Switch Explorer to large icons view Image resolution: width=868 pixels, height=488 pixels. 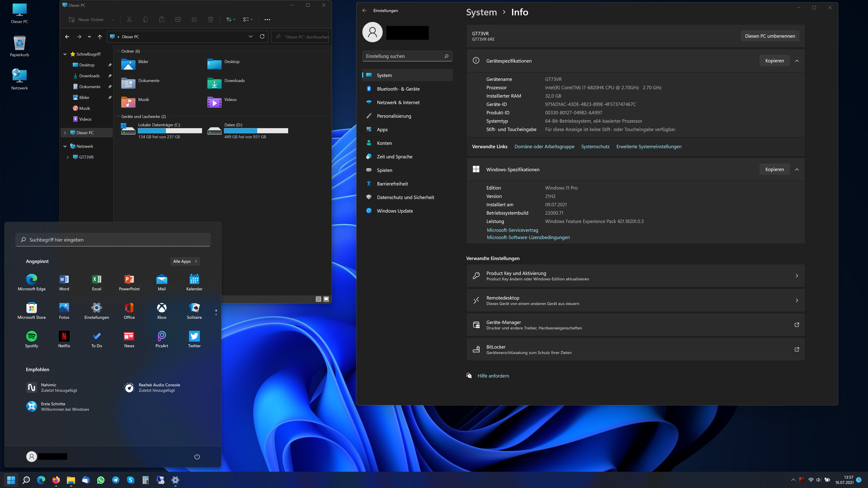326,299
